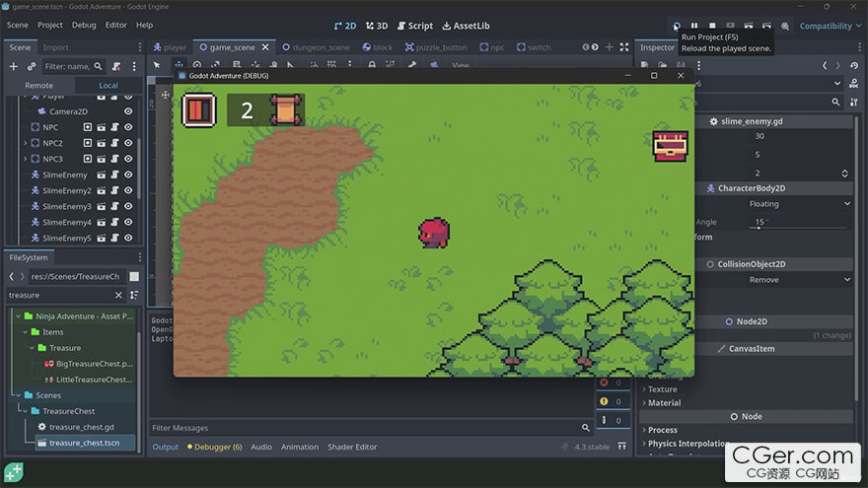Click the Run Project reload button
Screen dimensions: 868x488
(677, 26)
